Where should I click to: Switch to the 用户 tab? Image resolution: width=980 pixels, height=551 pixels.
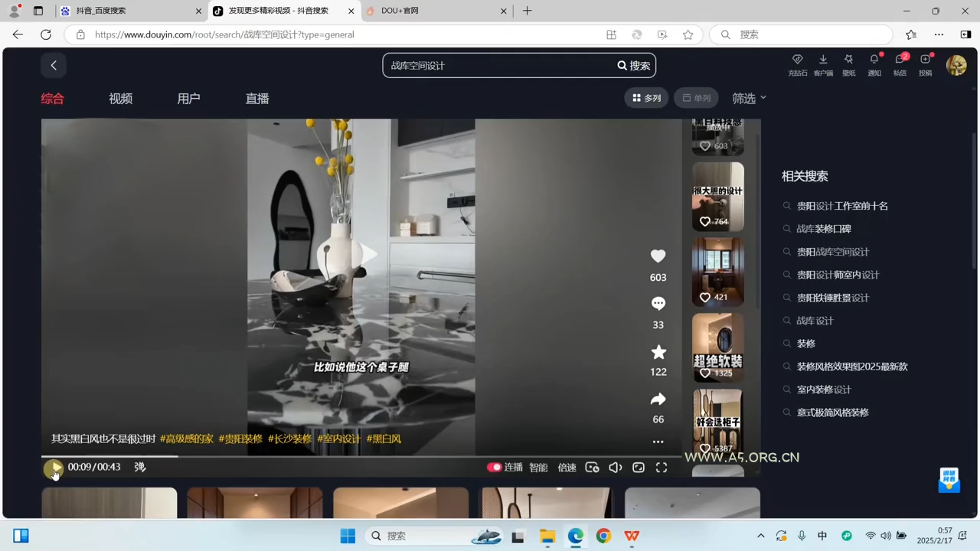188,98
